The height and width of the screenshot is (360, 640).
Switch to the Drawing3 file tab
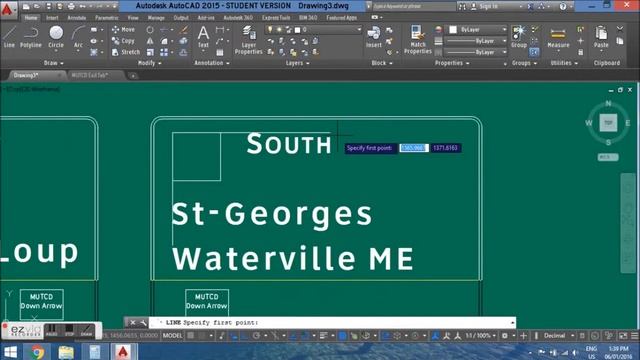34,75
